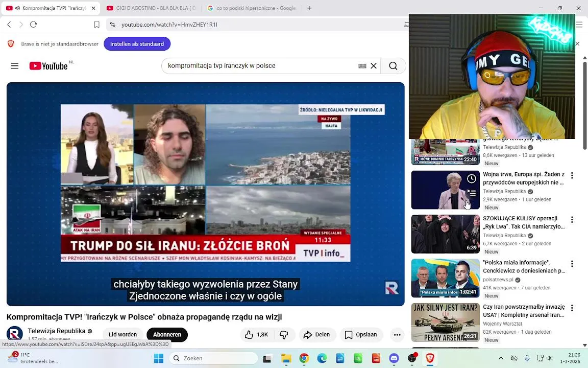Open Discord from the taskbar
Screen dimensions: 588x368
(394, 358)
